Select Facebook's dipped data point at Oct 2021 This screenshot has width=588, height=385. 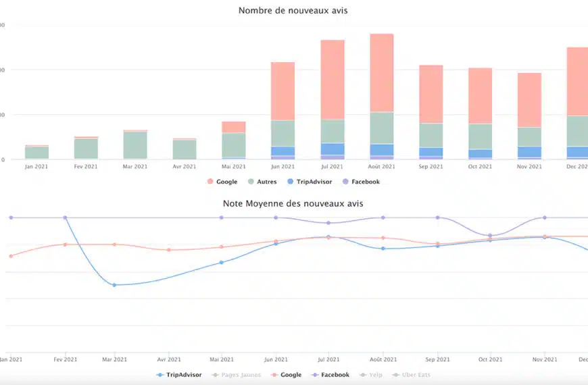(x=491, y=236)
